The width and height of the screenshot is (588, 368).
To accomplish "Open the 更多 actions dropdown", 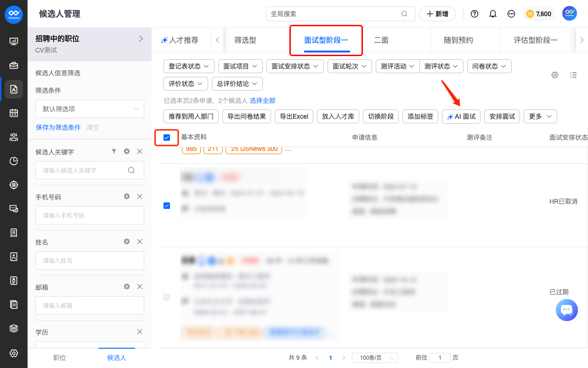I will coord(540,116).
